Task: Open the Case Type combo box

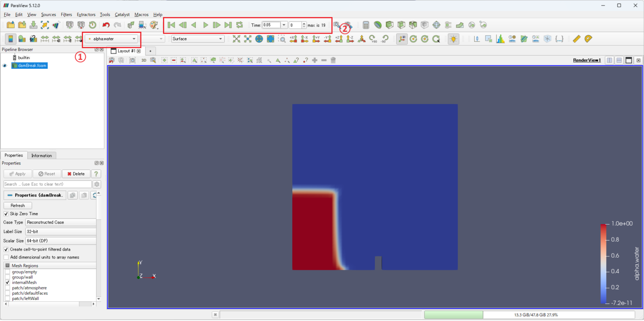Action: tap(61, 222)
